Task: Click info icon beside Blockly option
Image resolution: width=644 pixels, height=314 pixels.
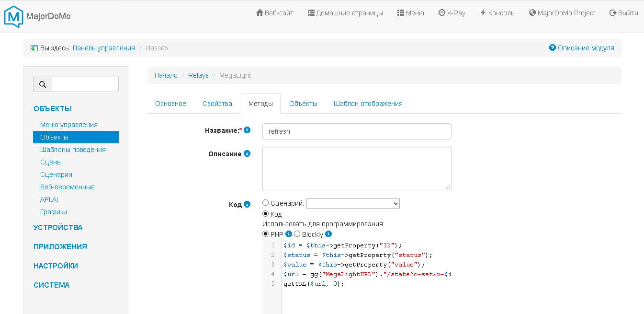Action: pyautogui.click(x=328, y=234)
